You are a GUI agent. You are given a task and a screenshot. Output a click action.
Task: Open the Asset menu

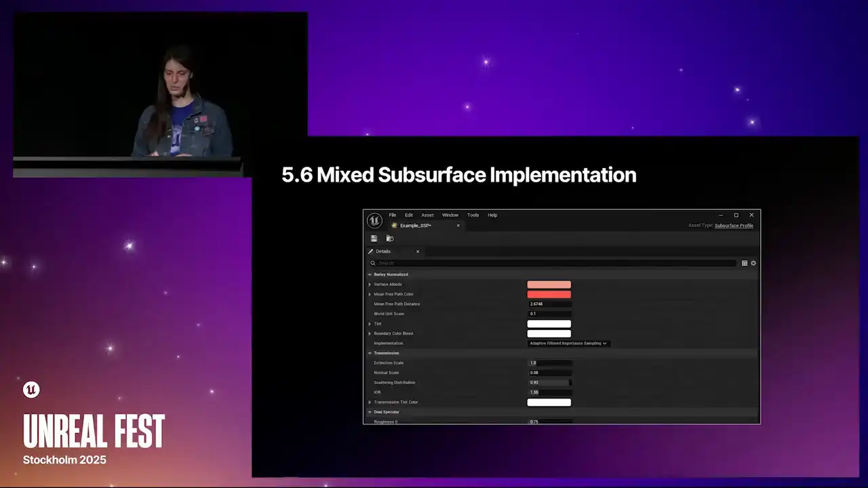tap(427, 215)
